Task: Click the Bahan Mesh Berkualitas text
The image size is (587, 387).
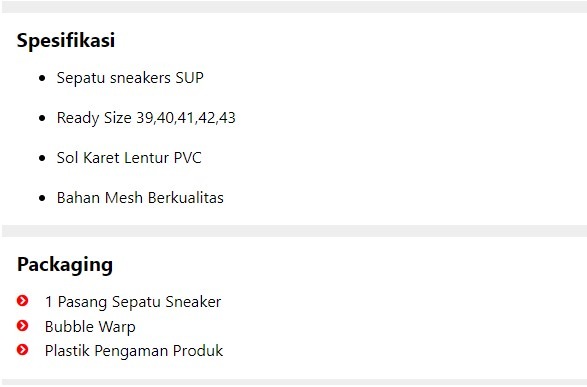Action: pyautogui.click(x=140, y=198)
